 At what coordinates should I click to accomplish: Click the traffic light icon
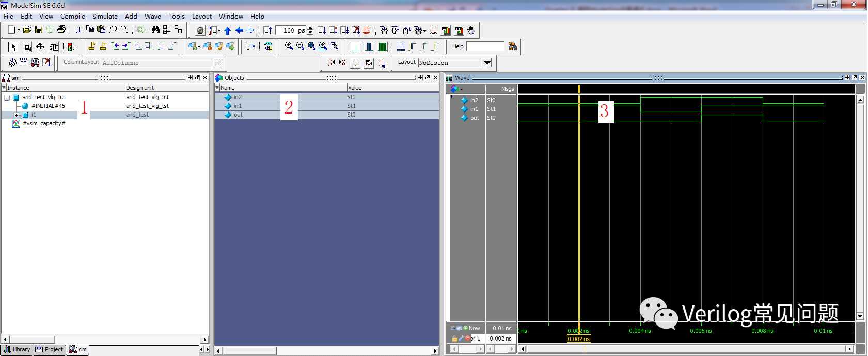[72, 47]
